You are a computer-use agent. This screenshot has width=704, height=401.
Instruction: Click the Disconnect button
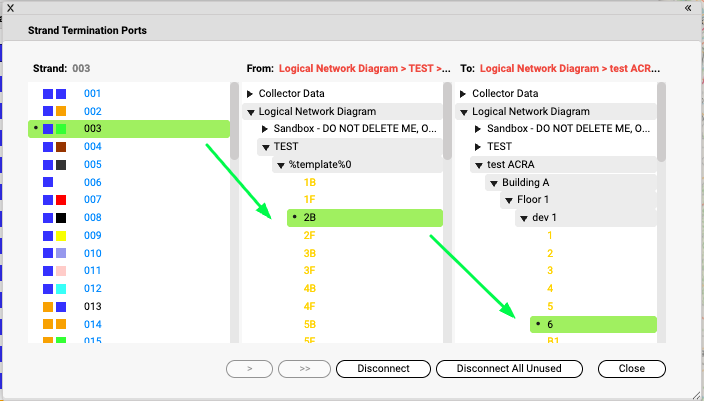click(383, 369)
